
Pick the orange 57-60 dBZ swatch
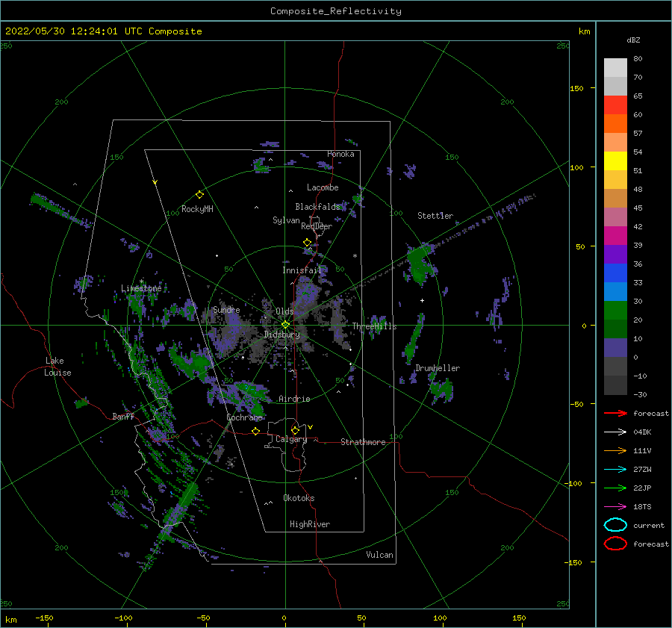(x=615, y=124)
